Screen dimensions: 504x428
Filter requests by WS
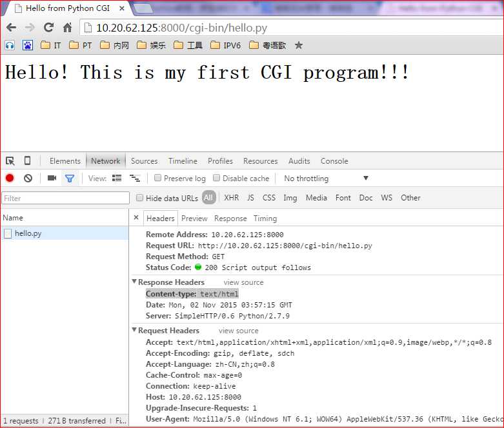click(x=387, y=198)
